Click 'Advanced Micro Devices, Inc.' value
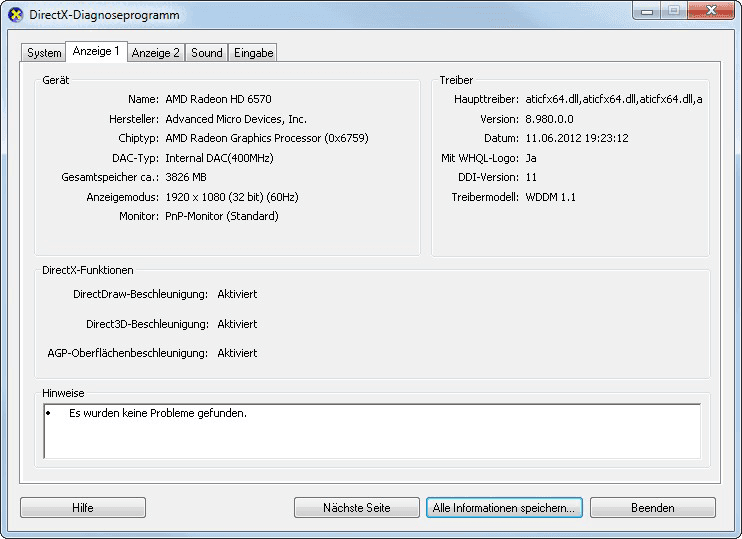 pos(236,119)
